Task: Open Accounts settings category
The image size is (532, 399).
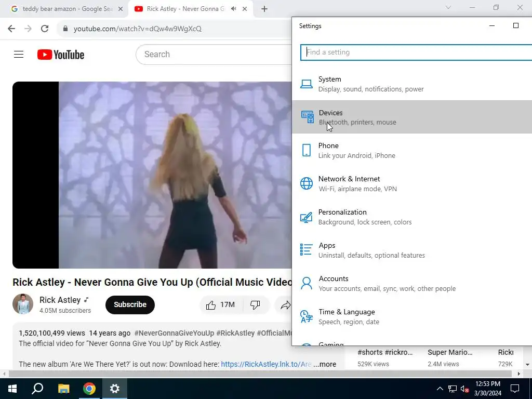Action: pyautogui.click(x=412, y=283)
